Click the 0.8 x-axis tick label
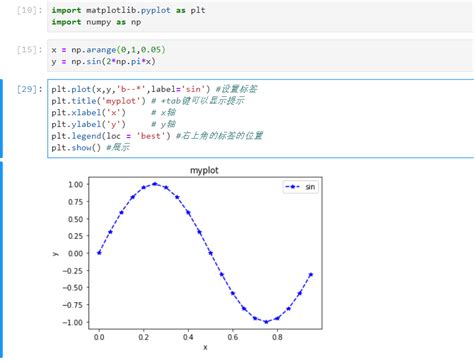This screenshot has height=363, width=474. [x=277, y=337]
